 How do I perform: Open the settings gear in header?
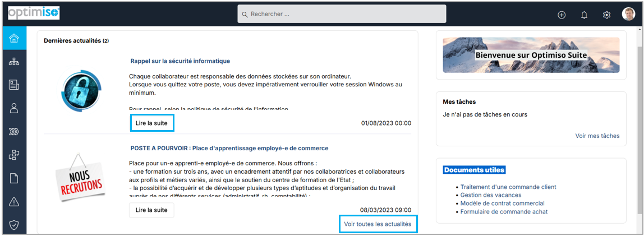pyautogui.click(x=606, y=15)
